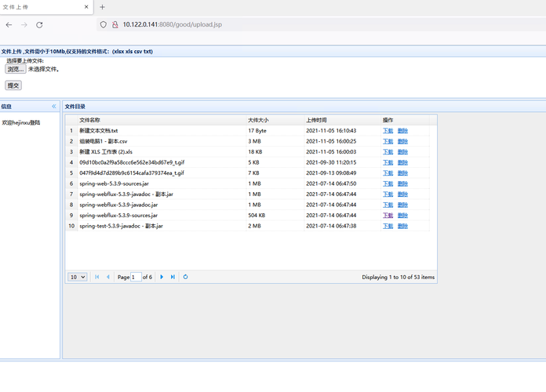
Task: Open a new browser tab with the plus icon
Action: [102, 7]
